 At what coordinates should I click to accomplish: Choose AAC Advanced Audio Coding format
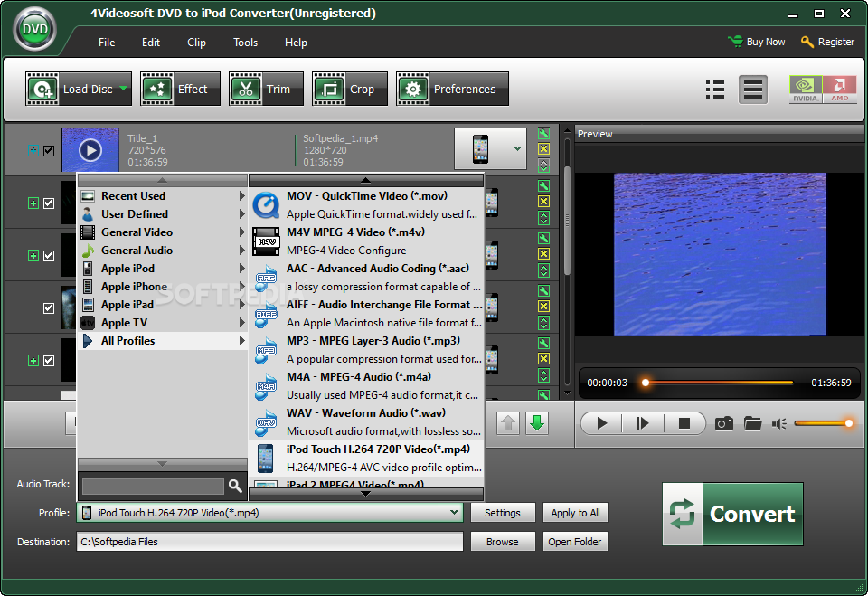pos(366,278)
